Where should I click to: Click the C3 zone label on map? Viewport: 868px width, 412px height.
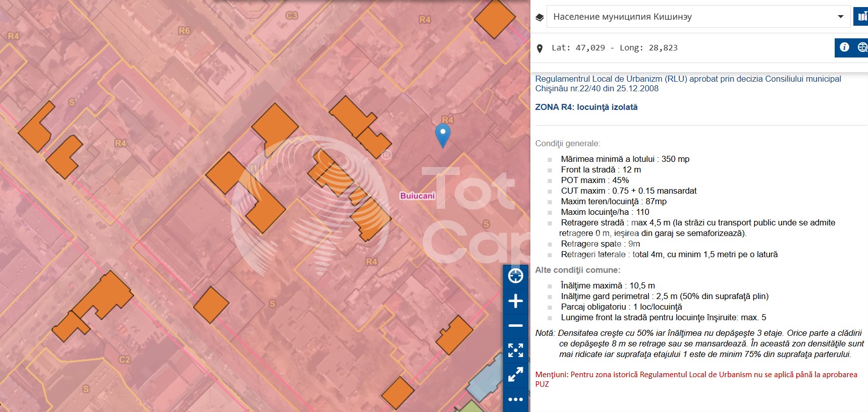click(292, 16)
